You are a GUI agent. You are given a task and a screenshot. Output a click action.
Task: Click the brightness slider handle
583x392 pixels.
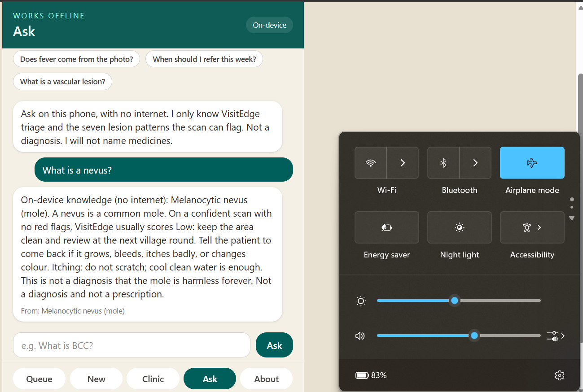tap(455, 301)
